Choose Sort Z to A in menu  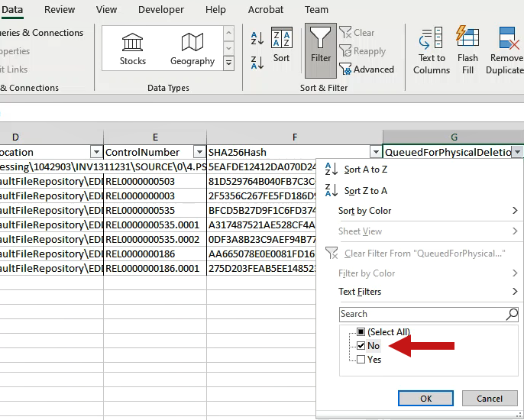click(x=366, y=191)
